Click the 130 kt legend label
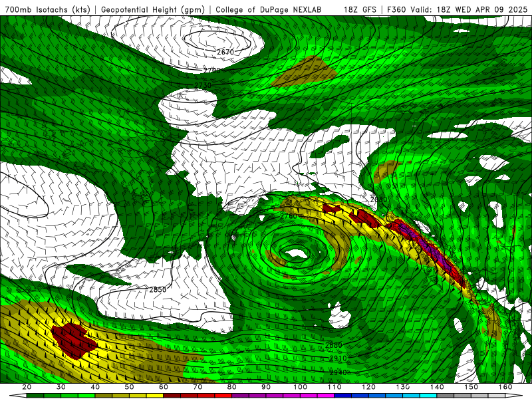Viewport: 532px width, 399px height. [403, 387]
